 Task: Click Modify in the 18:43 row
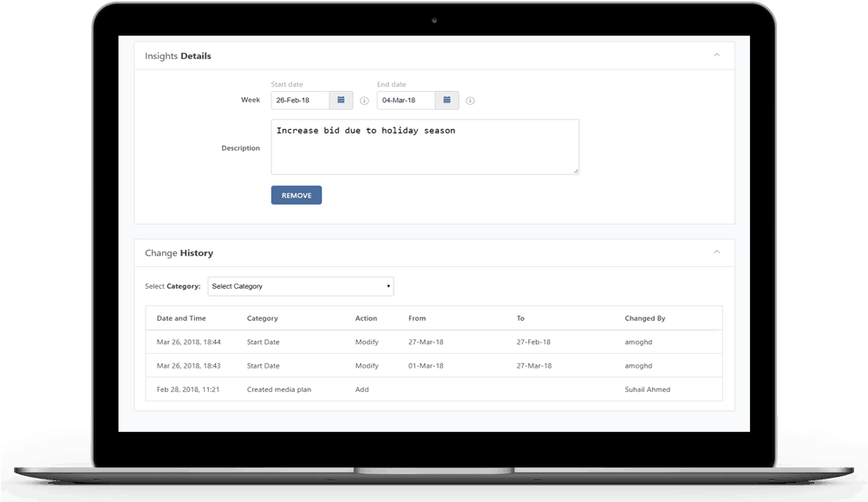point(367,366)
